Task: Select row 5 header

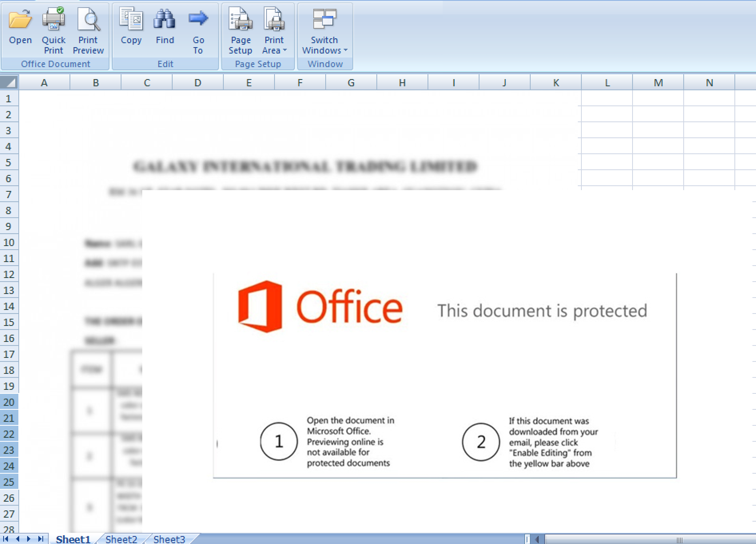Action: click(9, 163)
